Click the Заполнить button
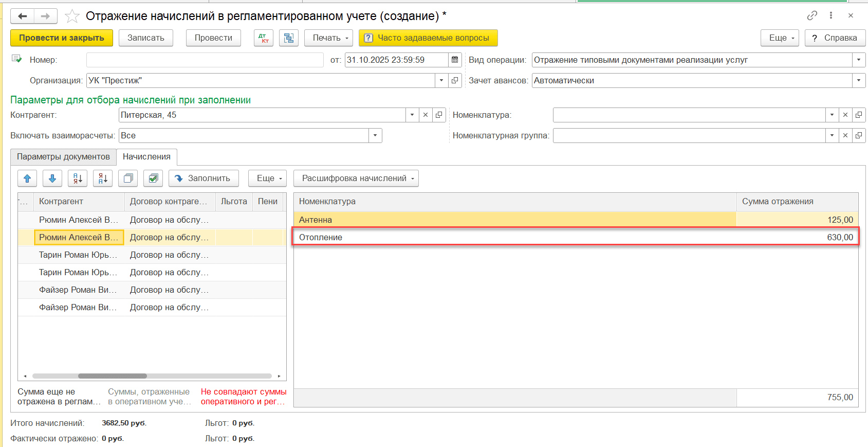 click(204, 178)
